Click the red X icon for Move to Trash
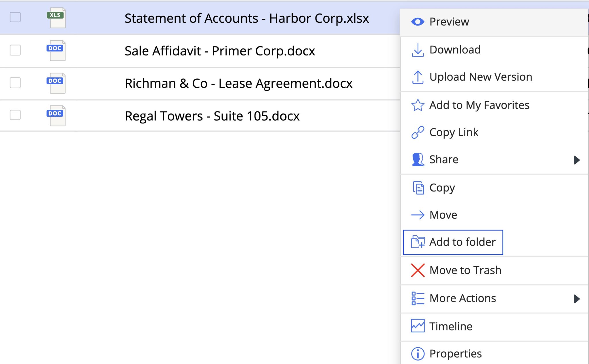 (418, 270)
